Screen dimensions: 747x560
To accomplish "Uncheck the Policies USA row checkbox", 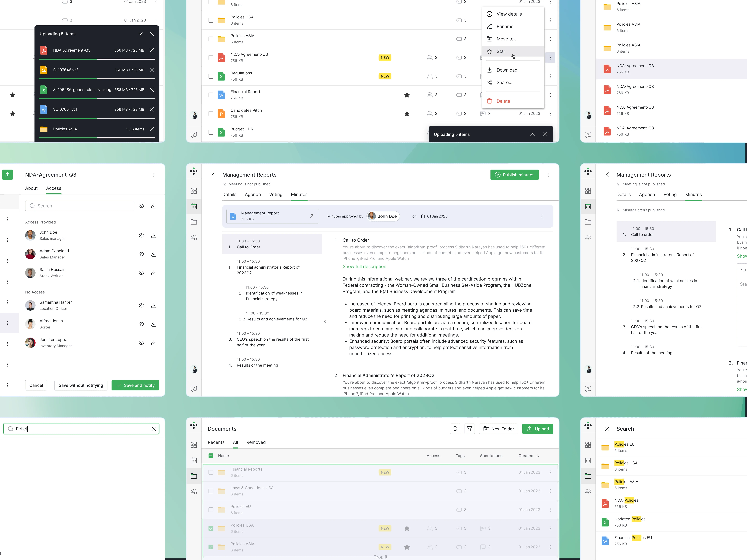I will [x=211, y=528].
